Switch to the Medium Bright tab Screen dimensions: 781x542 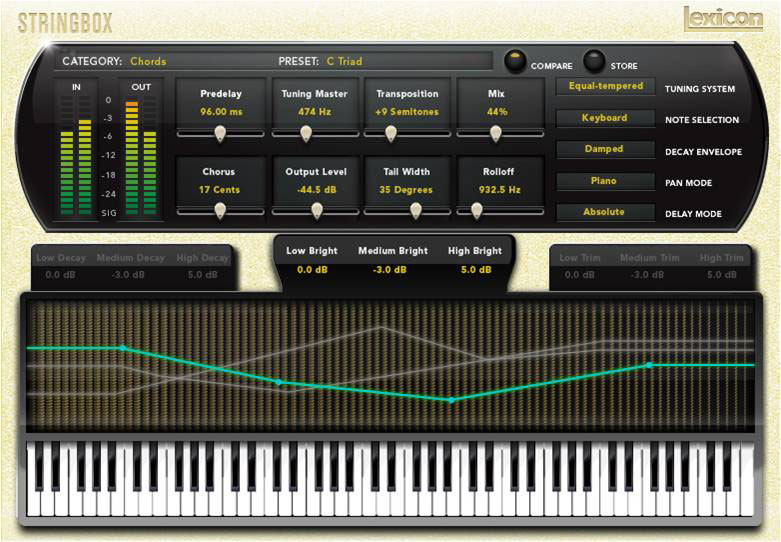pos(390,251)
